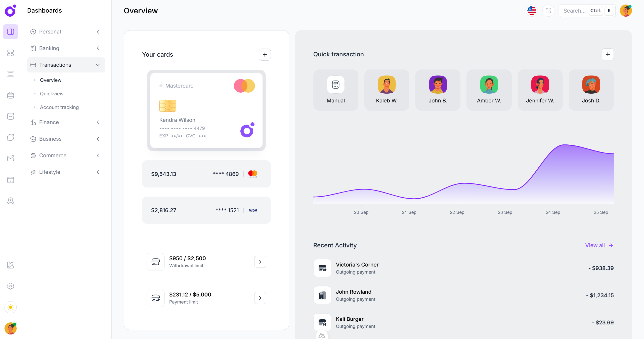Viewport: 644px width, 339px height.
Task: Change language via the US flag button
Action: [x=532, y=10]
